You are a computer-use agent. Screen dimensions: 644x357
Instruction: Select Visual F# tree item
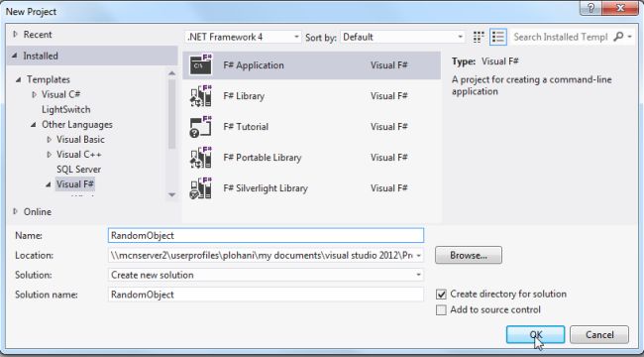75,184
